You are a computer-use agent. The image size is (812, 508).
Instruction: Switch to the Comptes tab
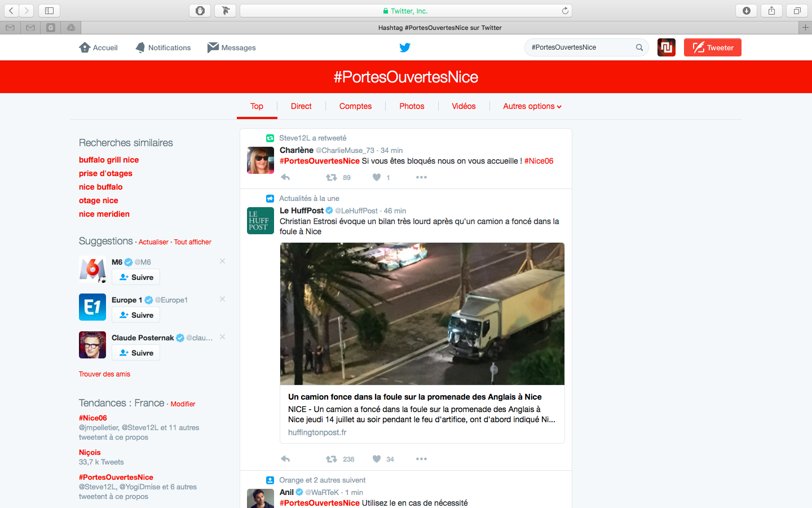(355, 106)
